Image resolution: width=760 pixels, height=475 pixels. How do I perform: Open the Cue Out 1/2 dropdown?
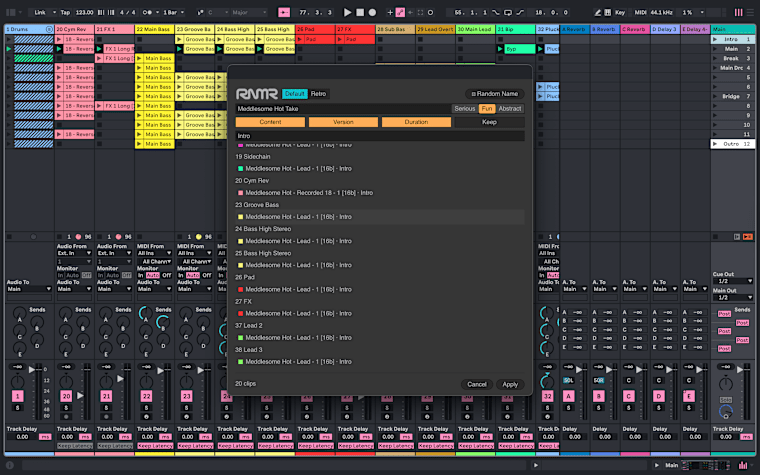coord(732,281)
